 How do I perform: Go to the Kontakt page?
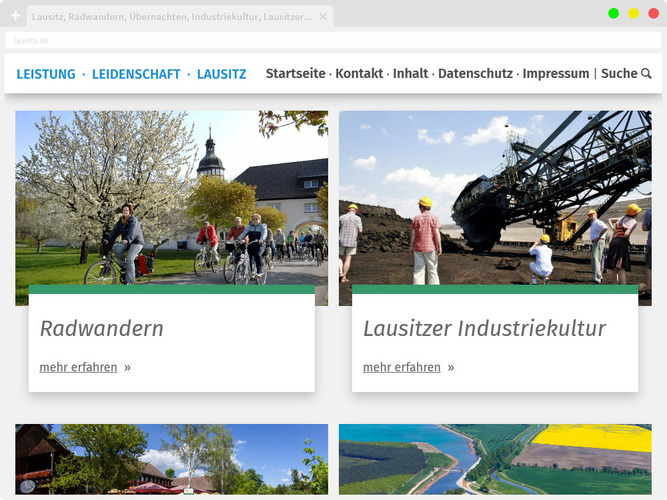359,74
